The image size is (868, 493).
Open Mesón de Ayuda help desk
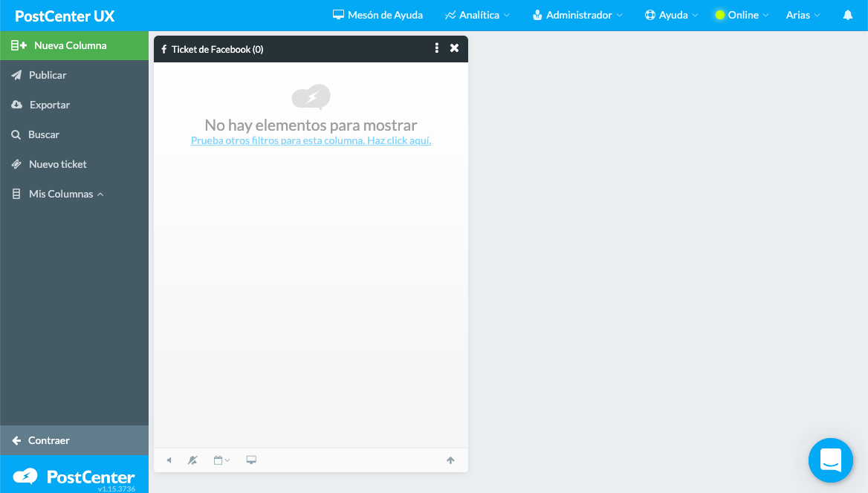(x=378, y=15)
